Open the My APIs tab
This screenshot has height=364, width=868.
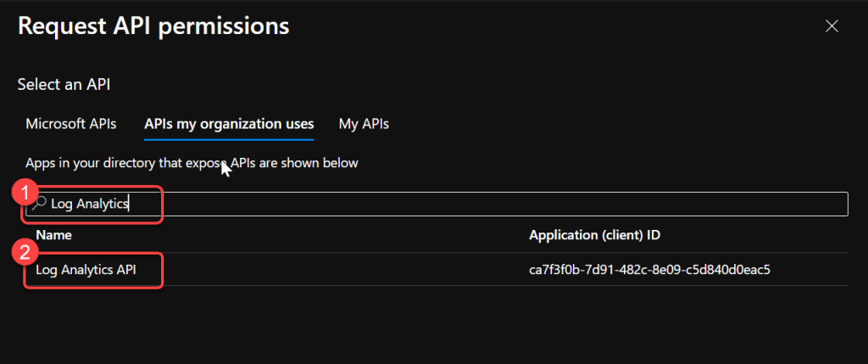(x=364, y=123)
